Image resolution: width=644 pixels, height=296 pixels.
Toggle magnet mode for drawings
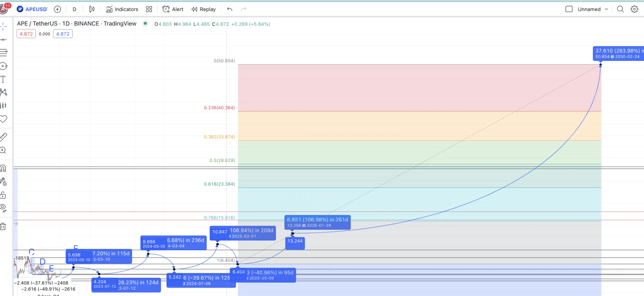(3, 168)
